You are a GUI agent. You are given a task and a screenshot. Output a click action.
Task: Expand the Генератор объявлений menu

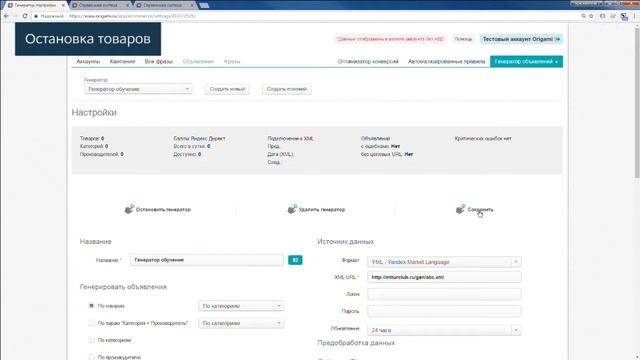tap(526, 62)
